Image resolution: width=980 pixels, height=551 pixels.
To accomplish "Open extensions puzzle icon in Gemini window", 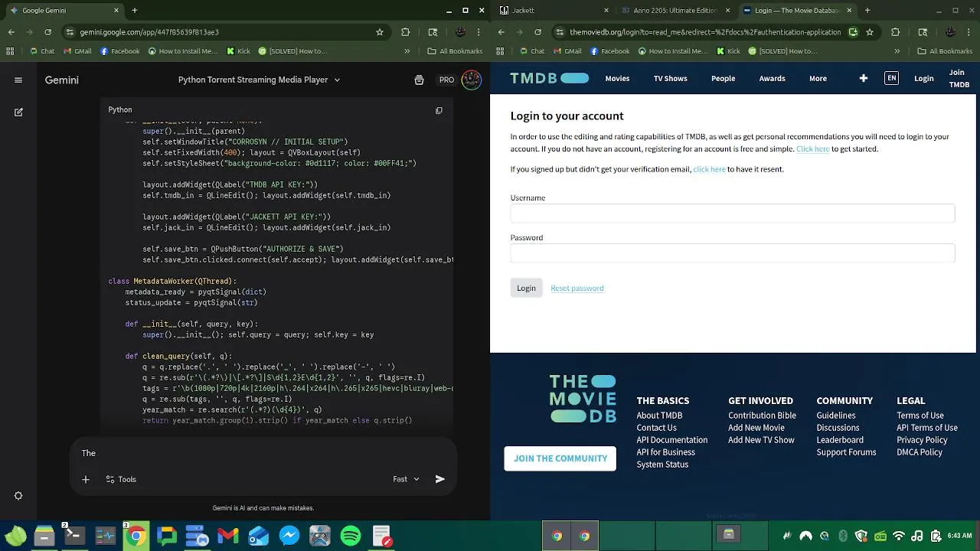I will (x=406, y=32).
